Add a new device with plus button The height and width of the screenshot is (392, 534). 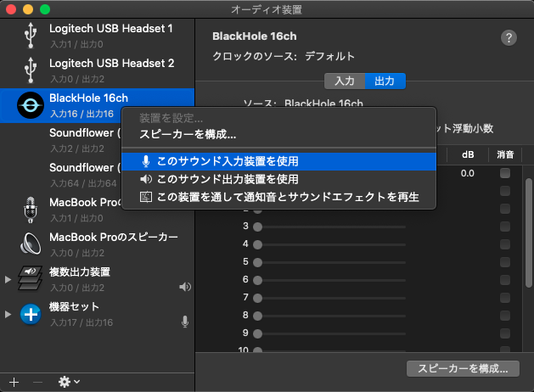tap(14, 382)
